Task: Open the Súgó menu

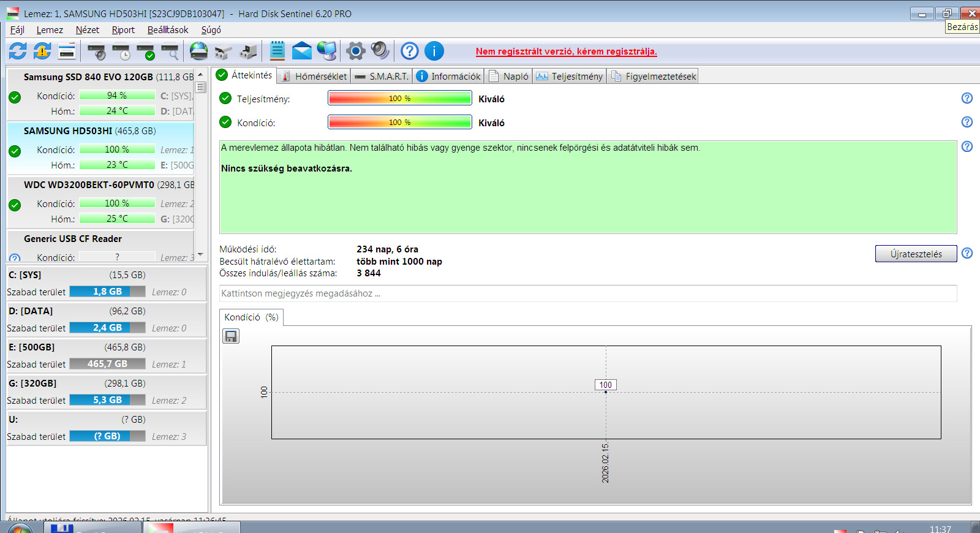Action: click(x=211, y=29)
